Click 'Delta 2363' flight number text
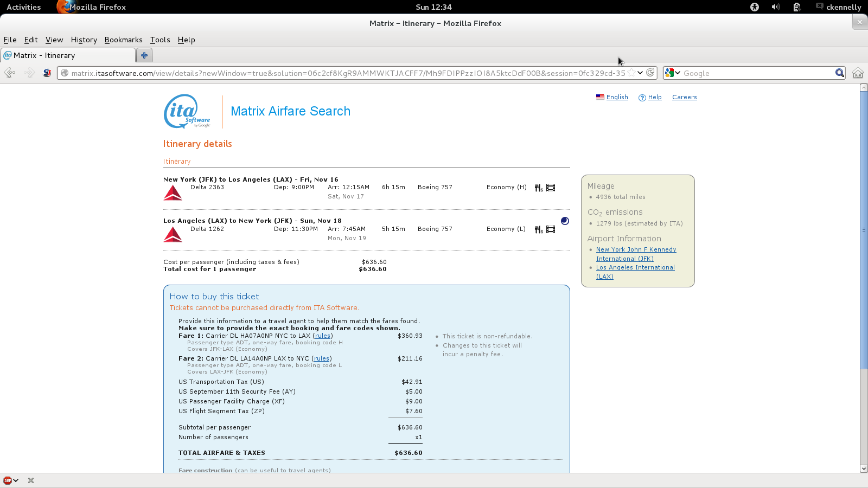This screenshot has width=868, height=488. (x=207, y=187)
